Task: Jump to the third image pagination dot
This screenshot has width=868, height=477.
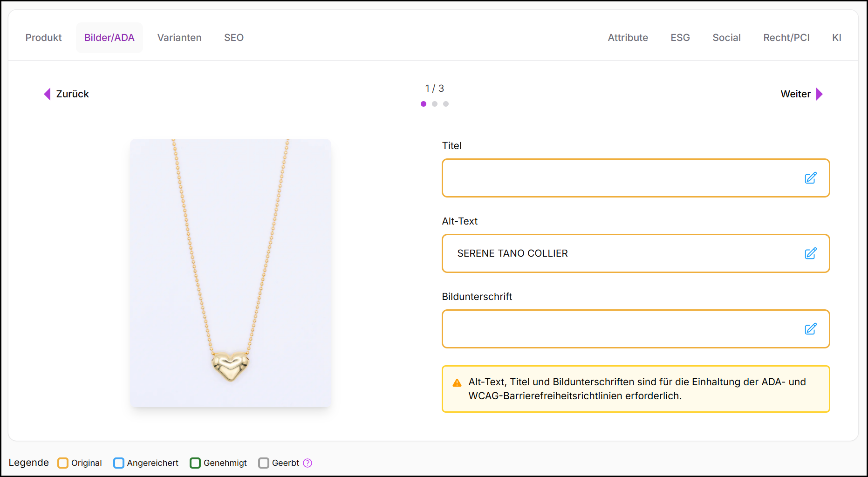Action: pyautogui.click(x=446, y=104)
